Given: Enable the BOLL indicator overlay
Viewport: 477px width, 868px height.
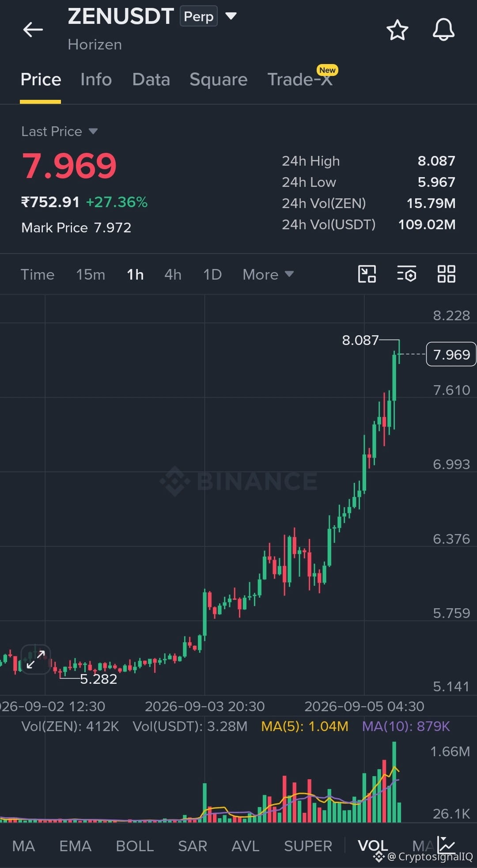Looking at the screenshot, I should pyautogui.click(x=135, y=846).
